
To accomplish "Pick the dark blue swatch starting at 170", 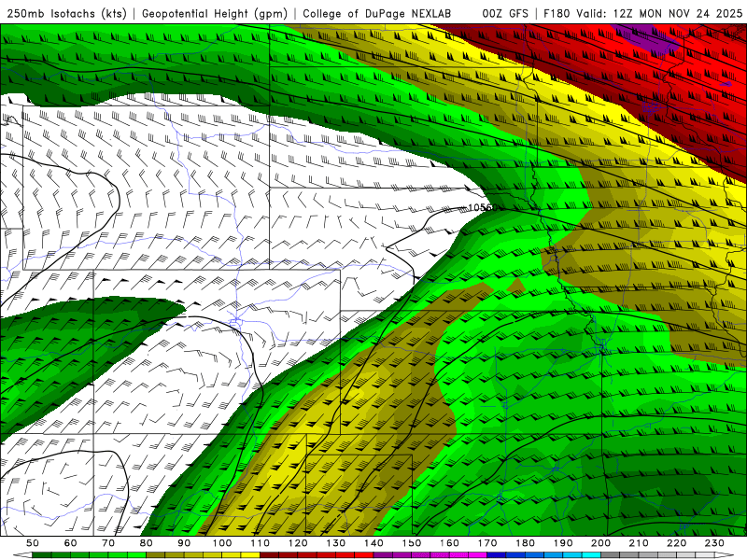I will [x=497, y=554].
